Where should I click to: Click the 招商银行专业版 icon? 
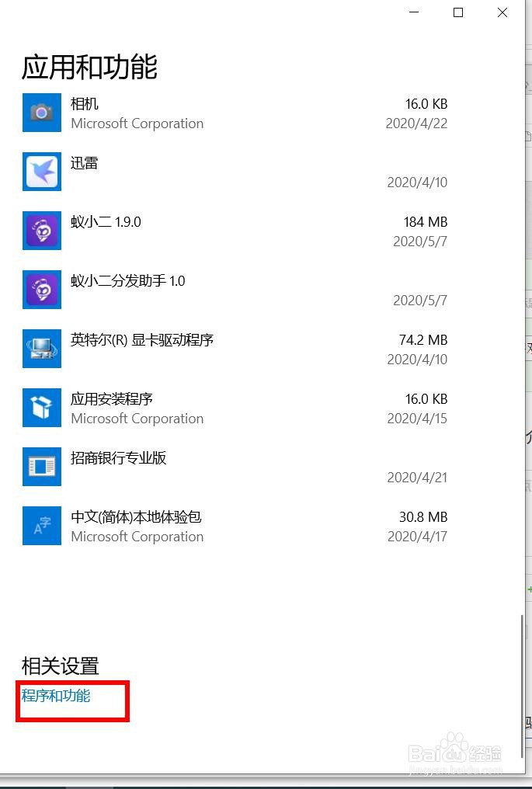(42, 467)
